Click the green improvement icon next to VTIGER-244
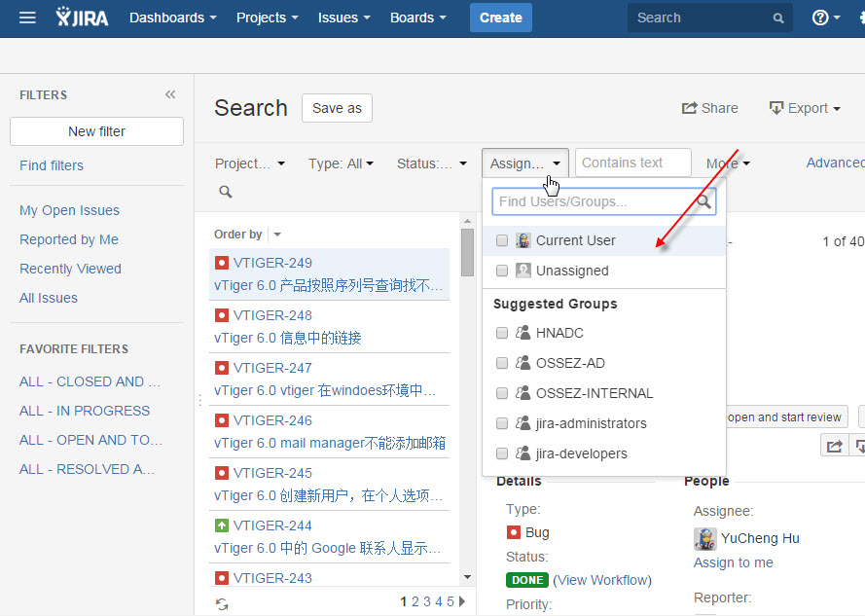The height and width of the screenshot is (616, 865). point(221,525)
